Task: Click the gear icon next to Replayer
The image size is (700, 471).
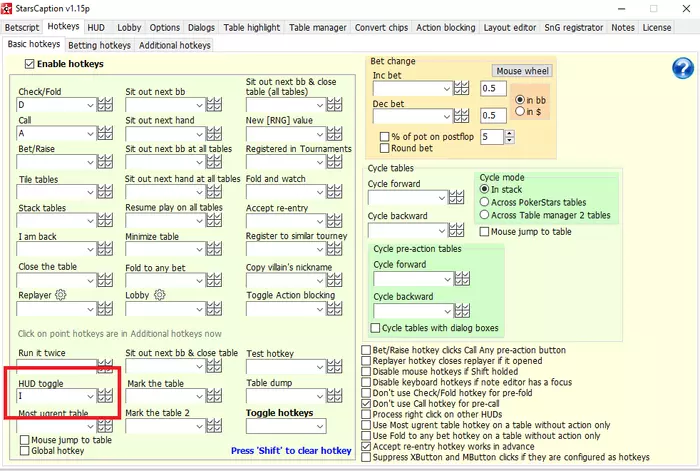Action: [61, 295]
